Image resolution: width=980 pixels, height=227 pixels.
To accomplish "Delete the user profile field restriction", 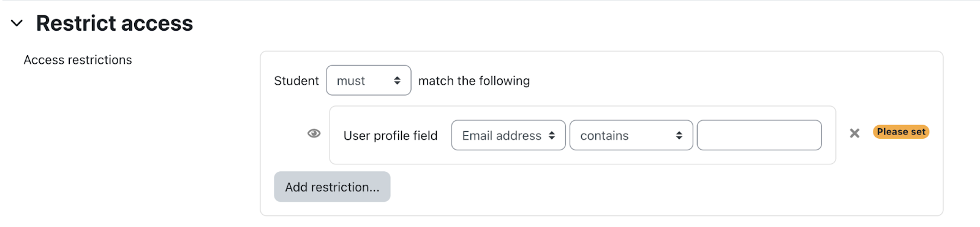I will pos(854,133).
